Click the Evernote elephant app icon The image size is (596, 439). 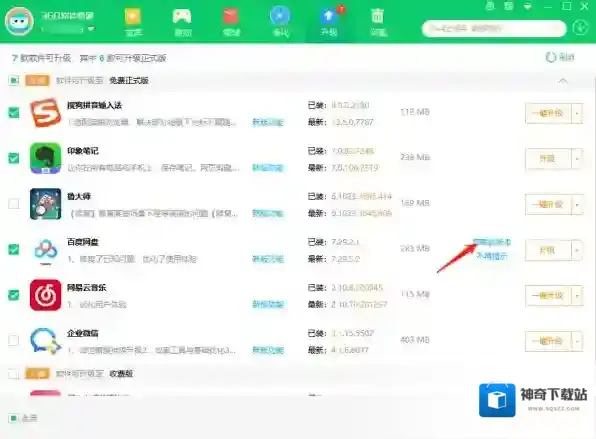pos(45,158)
